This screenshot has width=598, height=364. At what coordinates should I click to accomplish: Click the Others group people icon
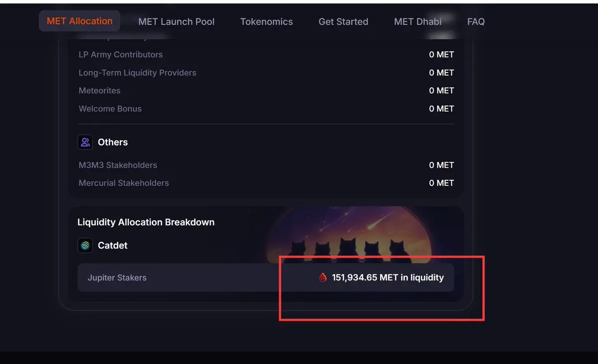pos(85,142)
